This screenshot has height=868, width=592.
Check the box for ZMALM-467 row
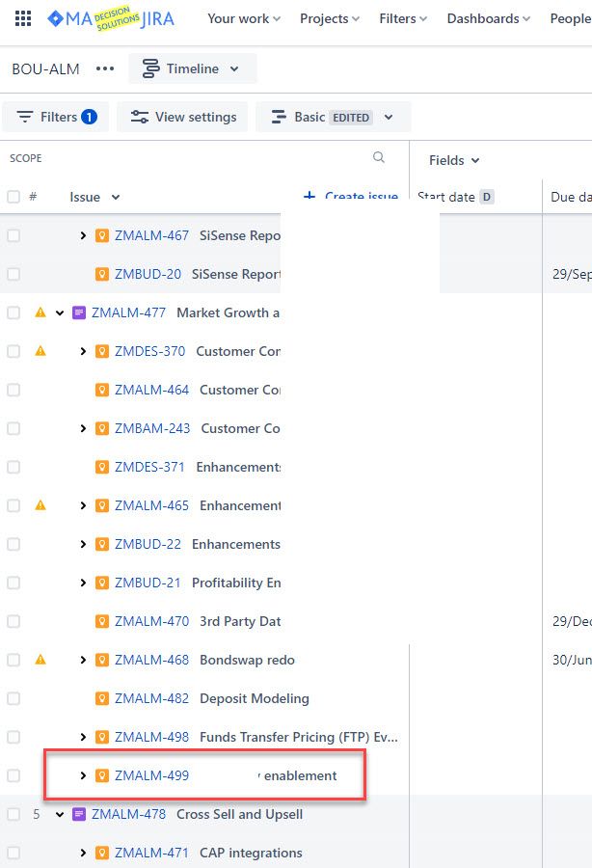(13, 236)
